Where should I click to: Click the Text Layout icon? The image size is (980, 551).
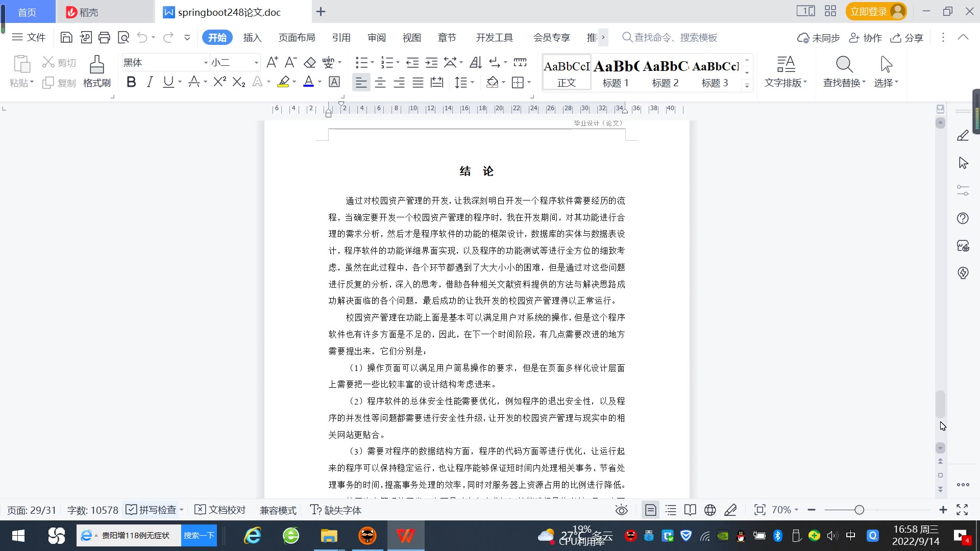(786, 71)
